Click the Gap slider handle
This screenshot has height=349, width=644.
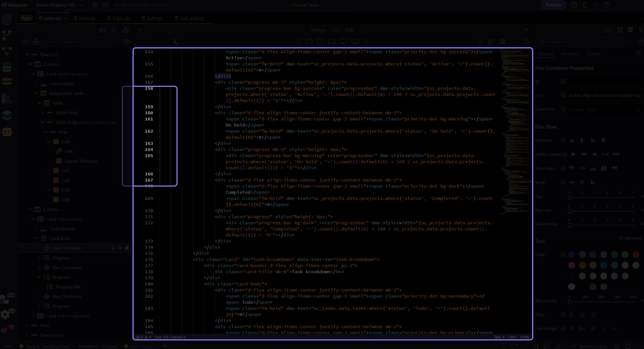[570, 197]
